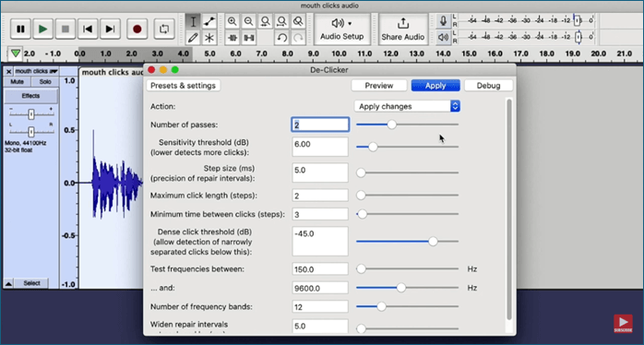Mute the mouth clicks track
The width and height of the screenshot is (644, 345).
pos(18,82)
